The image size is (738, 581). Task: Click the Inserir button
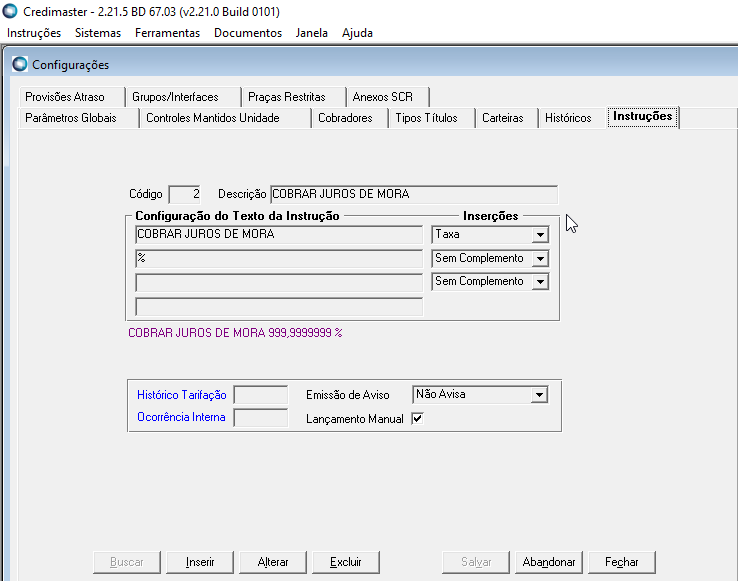click(x=200, y=562)
